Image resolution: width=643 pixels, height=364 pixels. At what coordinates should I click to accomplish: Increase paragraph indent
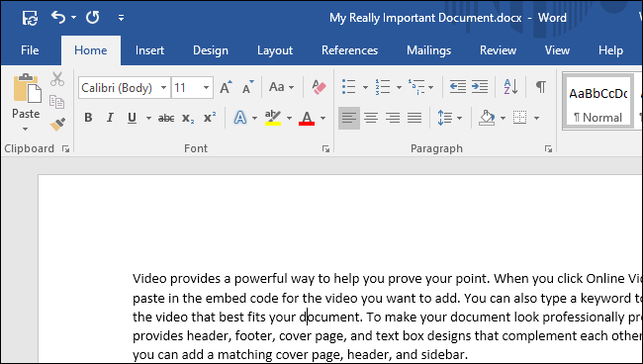[480, 87]
